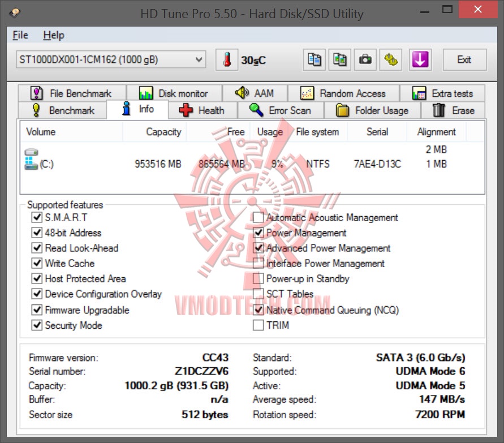The width and height of the screenshot is (504, 443).
Task: Toggle the Read Look-Ahead checkbox
Action: 37,248
